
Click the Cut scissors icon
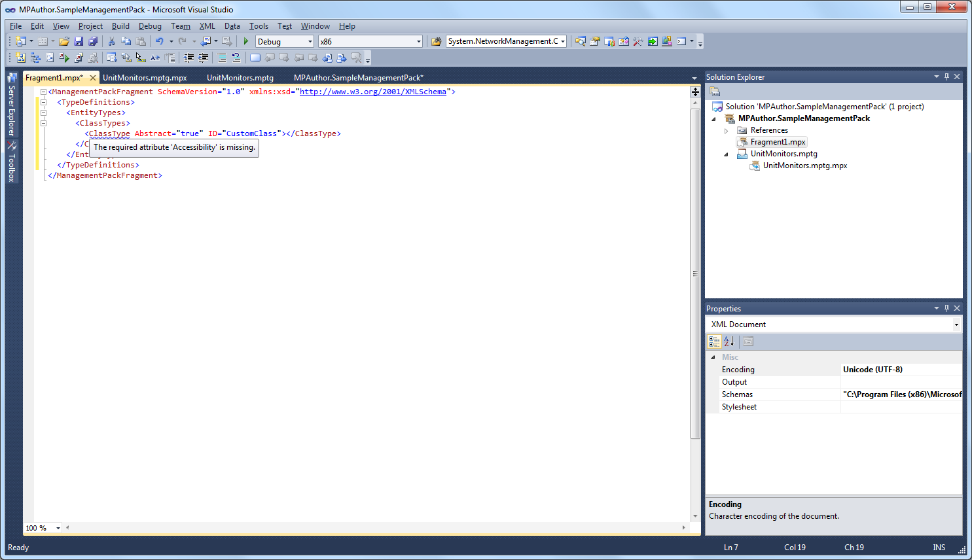(x=111, y=41)
